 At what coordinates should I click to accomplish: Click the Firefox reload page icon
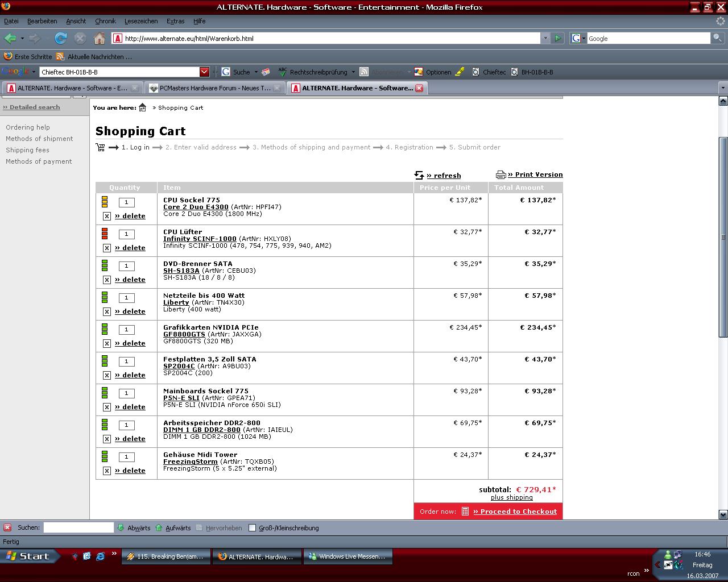60,38
